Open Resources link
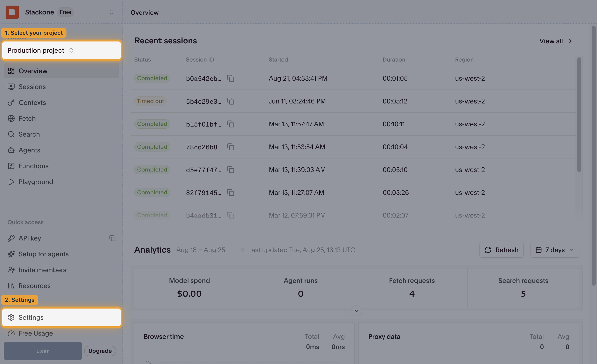This screenshot has width=597, height=364. (x=62, y=286)
